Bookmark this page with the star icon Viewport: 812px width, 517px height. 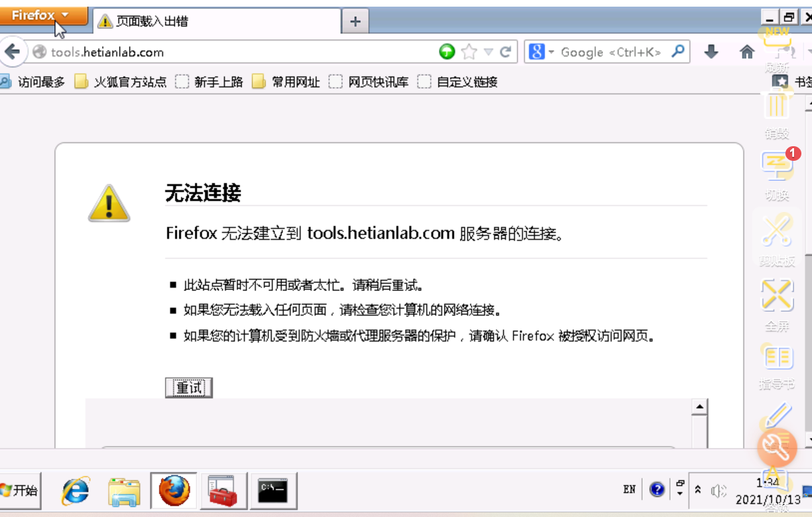click(x=469, y=52)
